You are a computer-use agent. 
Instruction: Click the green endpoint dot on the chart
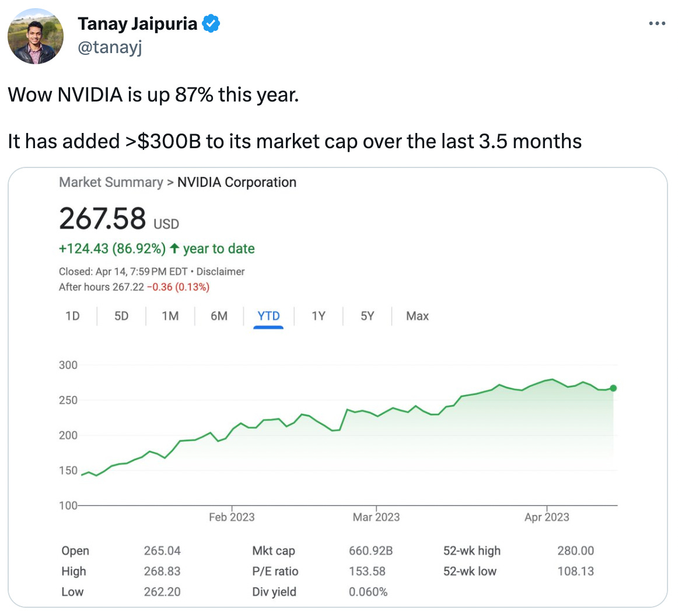pyautogui.click(x=613, y=387)
